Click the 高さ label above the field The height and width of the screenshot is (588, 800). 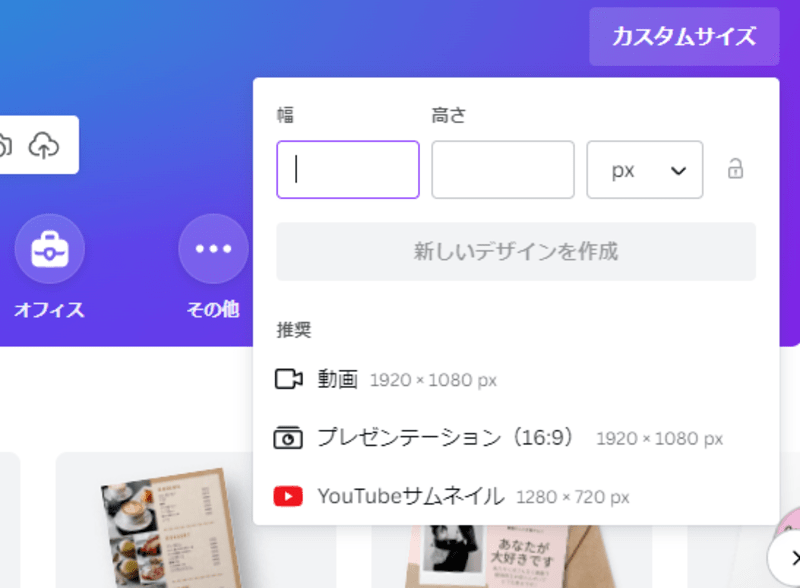tap(448, 115)
